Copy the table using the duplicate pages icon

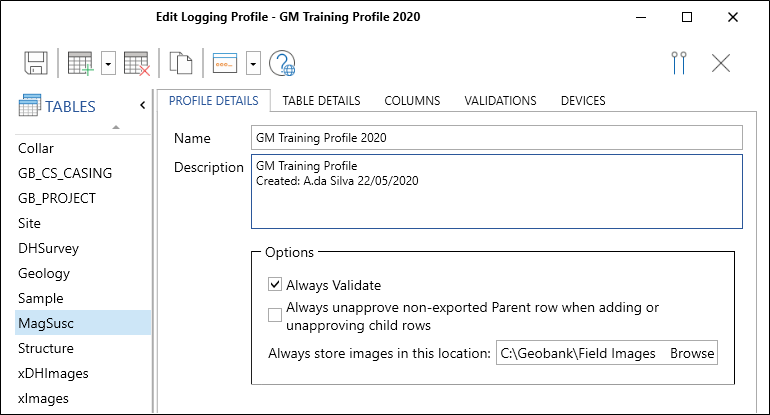pyautogui.click(x=181, y=63)
